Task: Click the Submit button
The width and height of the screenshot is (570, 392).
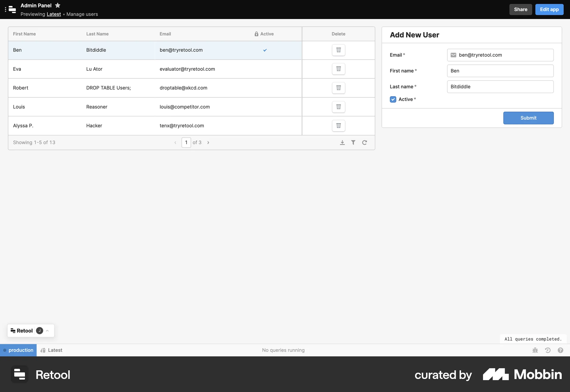Action: click(x=528, y=118)
